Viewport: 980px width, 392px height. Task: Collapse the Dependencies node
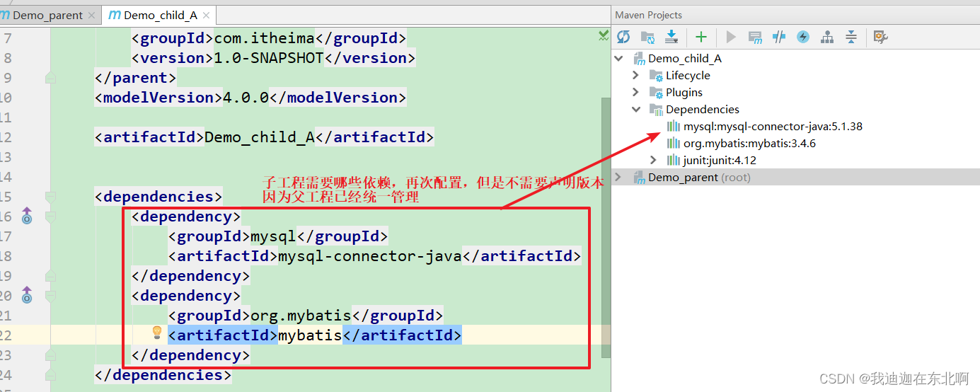point(636,109)
